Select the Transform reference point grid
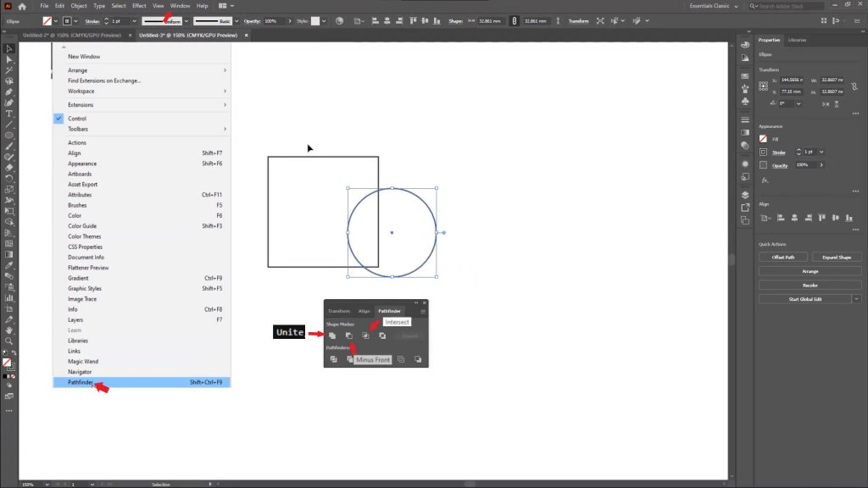This screenshot has width=868, height=488. pyautogui.click(x=764, y=86)
